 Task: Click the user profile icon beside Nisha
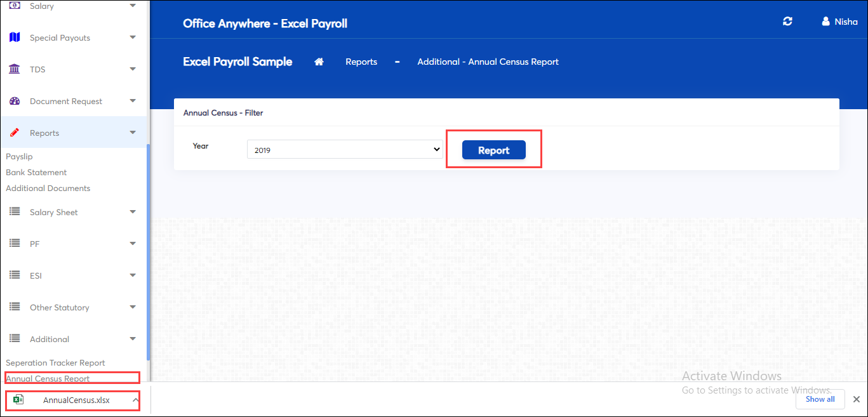[825, 22]
